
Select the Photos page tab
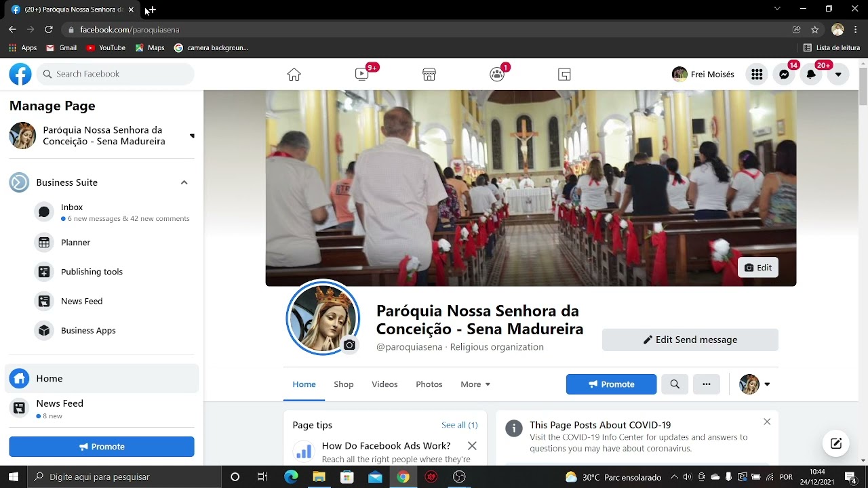tap(429, 384)
